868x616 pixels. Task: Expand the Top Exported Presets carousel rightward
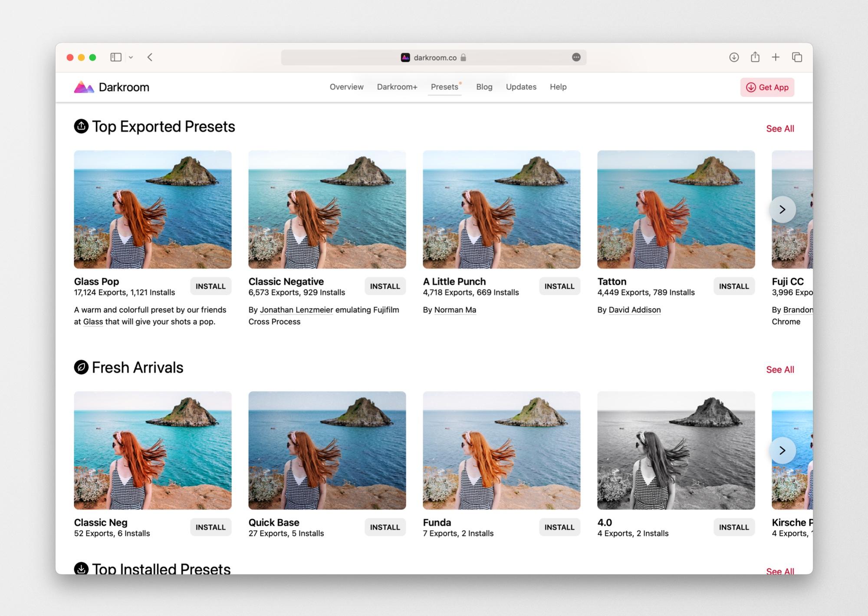[x=782, y=210]
